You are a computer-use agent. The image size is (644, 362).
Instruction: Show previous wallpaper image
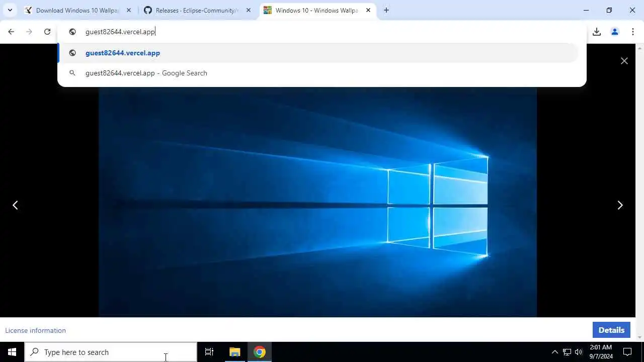pos(15,205)
